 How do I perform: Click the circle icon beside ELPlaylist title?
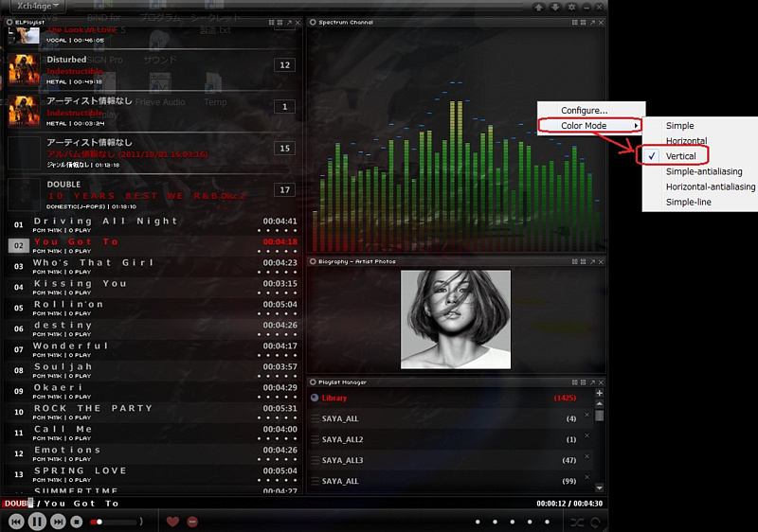[9, 22]
